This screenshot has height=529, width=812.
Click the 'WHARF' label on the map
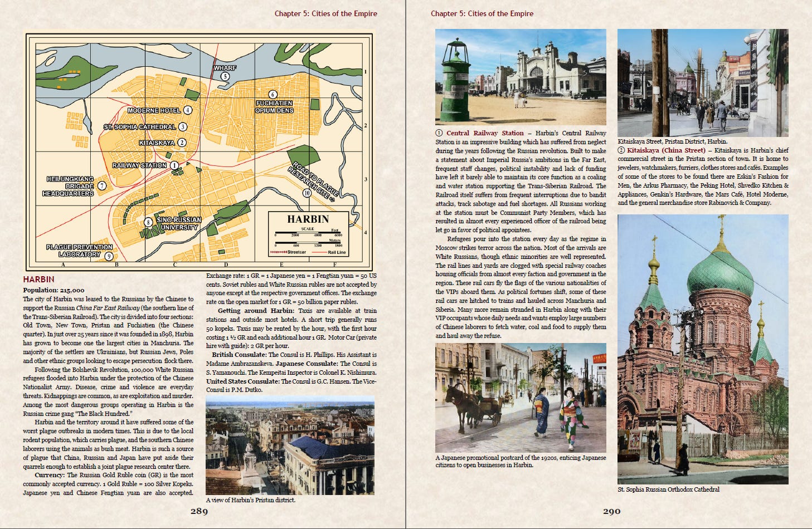(225, 68)
